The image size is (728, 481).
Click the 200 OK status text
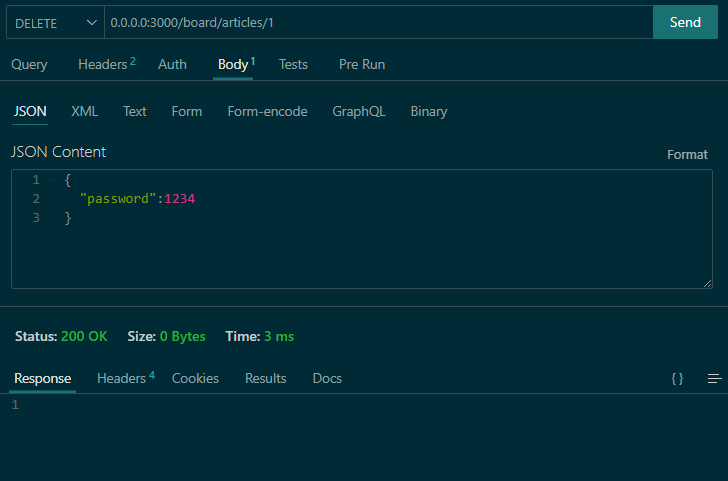[84, 336]
